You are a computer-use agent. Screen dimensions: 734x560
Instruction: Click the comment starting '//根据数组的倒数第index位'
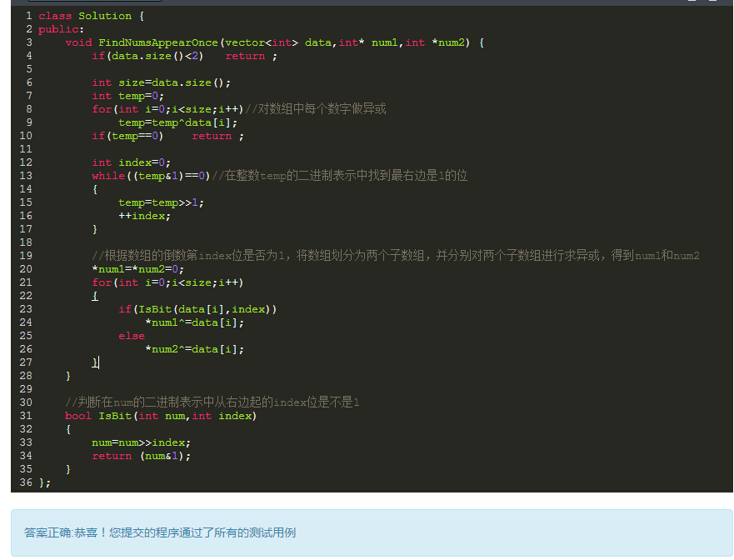[x=396, y=256]
